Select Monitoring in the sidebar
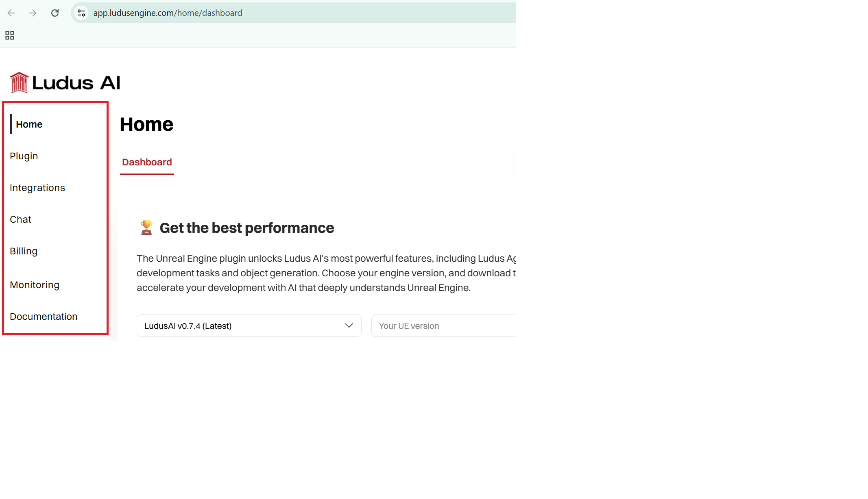Screen dimensions: 868x499 (35, 284)
